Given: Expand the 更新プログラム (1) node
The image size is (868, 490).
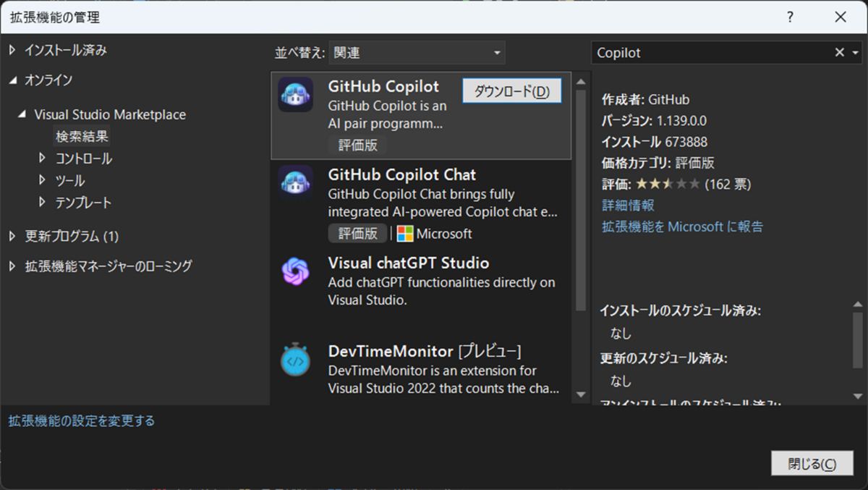Looking at the screenshot, I should (x=12, y=236).
